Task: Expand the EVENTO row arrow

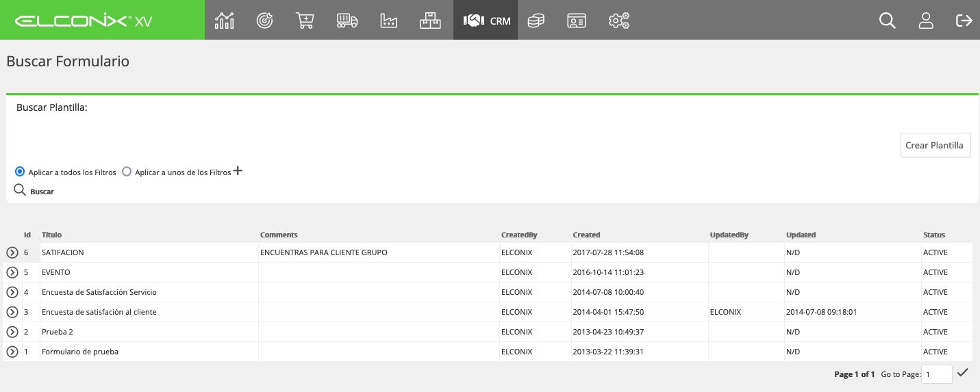Action: point(12,272)
